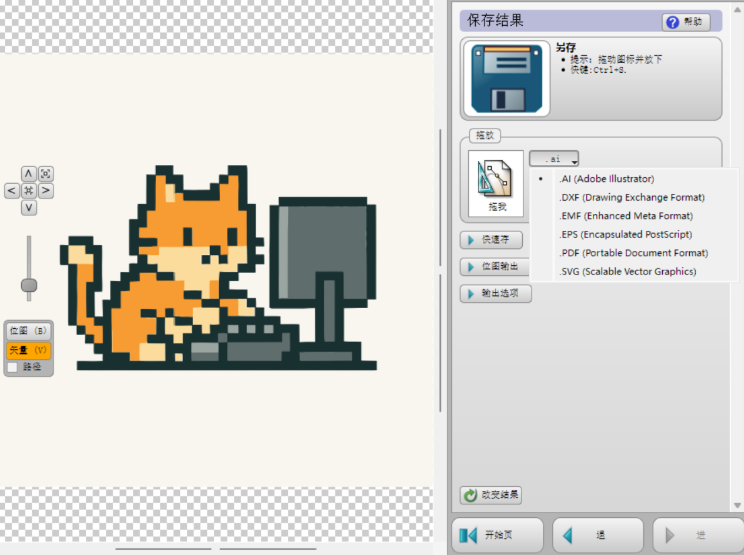Viewport: 744px width, 555px height.
Task: Switch preview to 位图 (B) bitmap view
Action: (x=28, y=331)
